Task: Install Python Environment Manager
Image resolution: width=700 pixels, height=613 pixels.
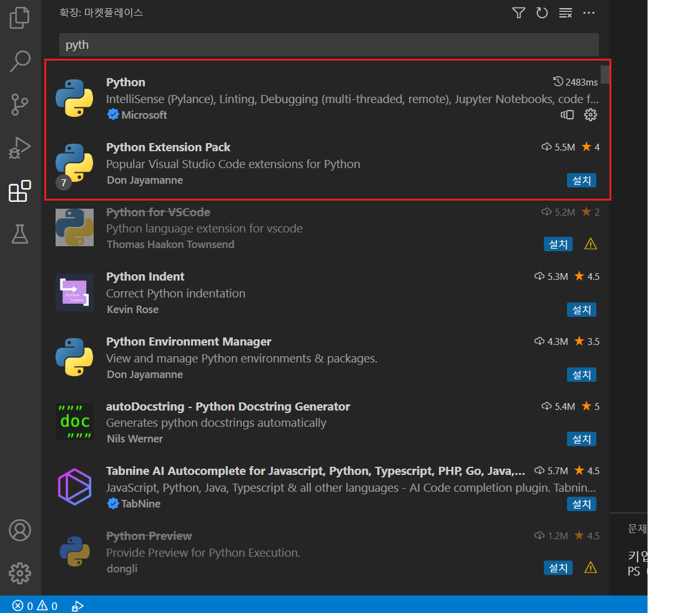Action: pos(581,374)
